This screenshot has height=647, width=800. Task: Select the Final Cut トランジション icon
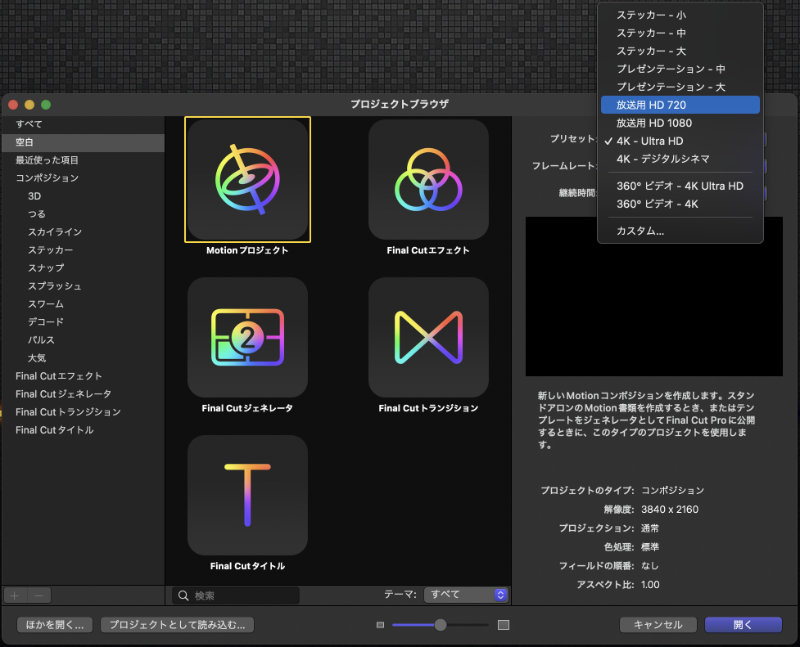point(428,338)
